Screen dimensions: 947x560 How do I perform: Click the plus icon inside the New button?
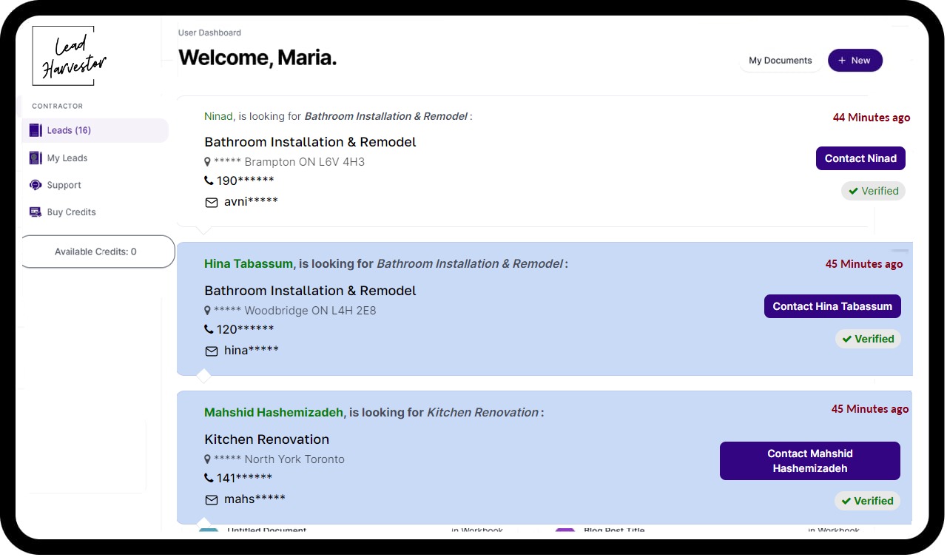tap(843, 60)
